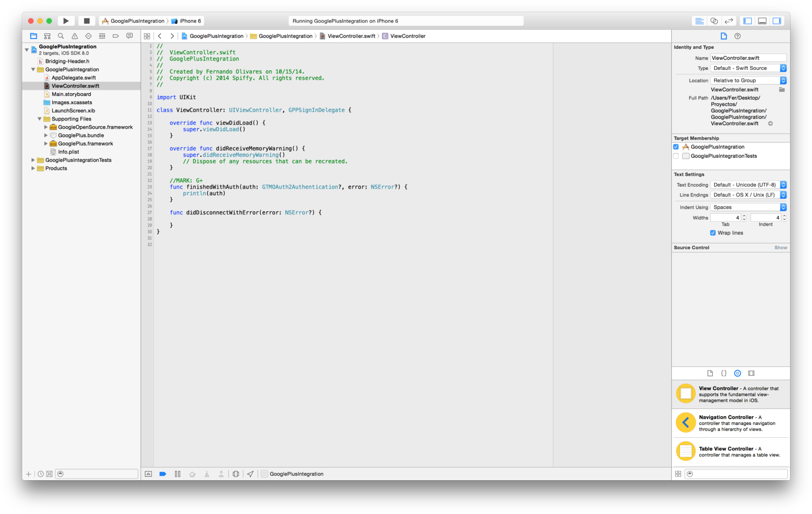
Task: Collapse the Supporting Files group
Action: (x=39, y=119)
